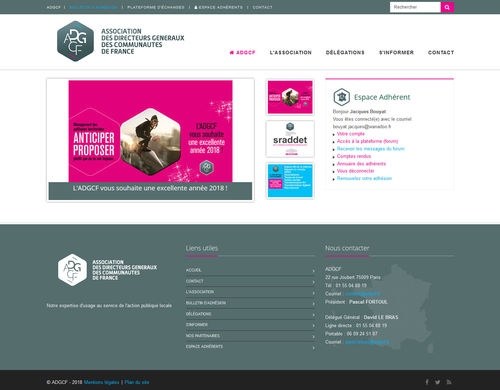Click Vous déconnecter to log out
Screen dimensions: 500x390
coord(355,171)
